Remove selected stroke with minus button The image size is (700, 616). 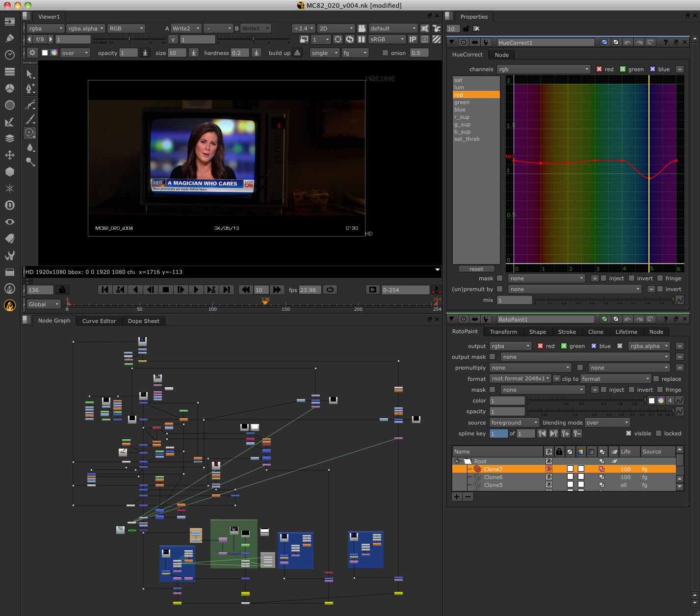468,497
